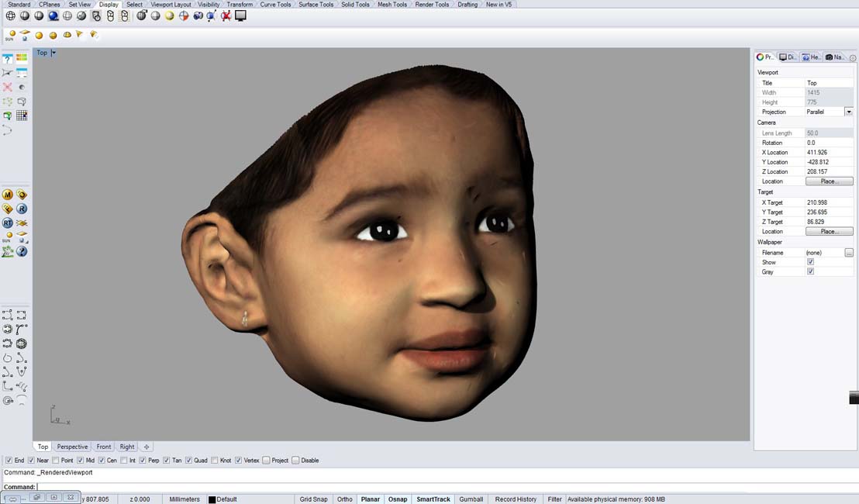Click the gold M material icon
The image size is (859, 504).
(8, 195)
